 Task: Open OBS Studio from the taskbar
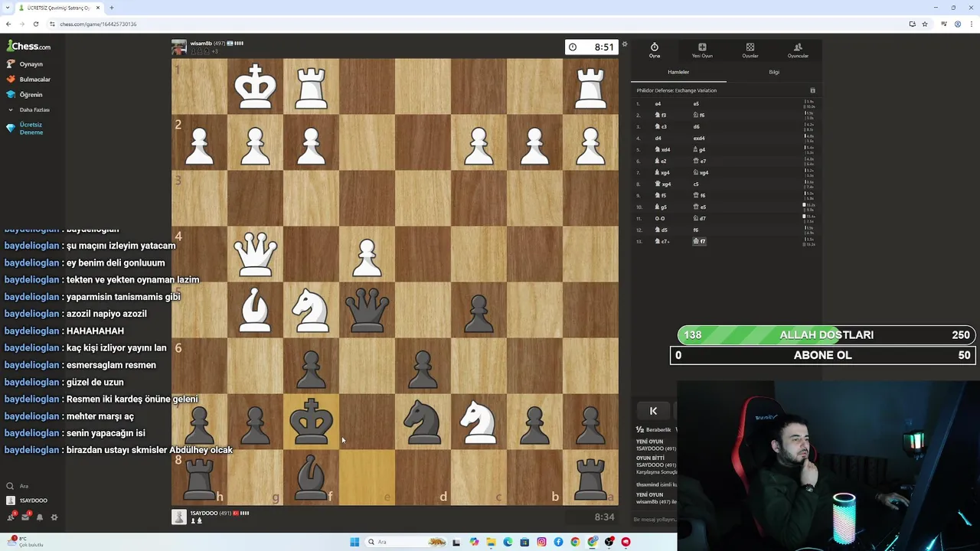[x=609, y=542]
